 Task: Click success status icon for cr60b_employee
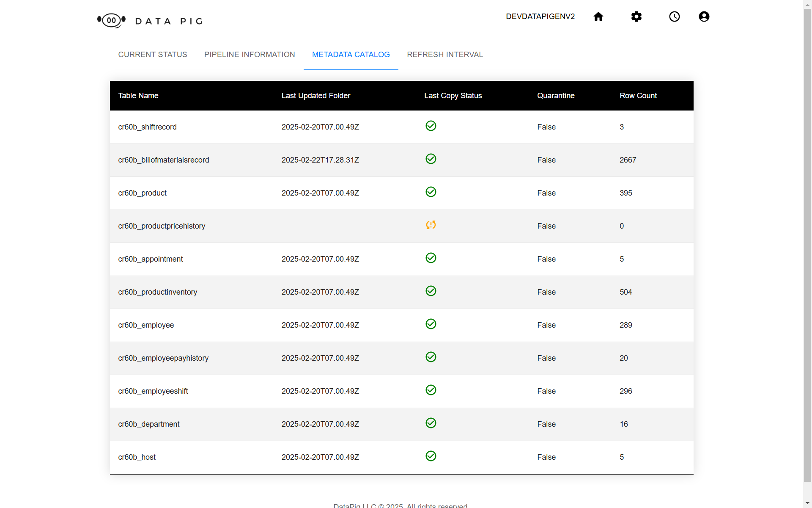tap(431, 324)
